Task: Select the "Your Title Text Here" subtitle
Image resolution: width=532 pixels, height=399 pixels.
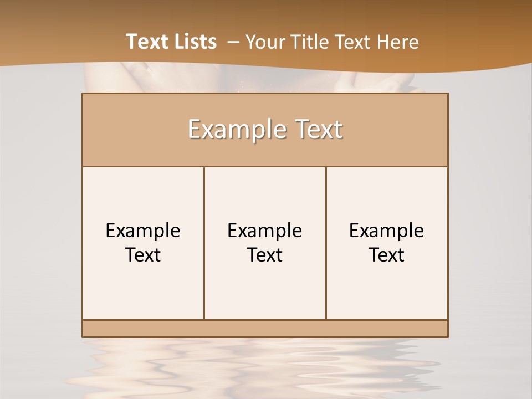Action: (x=331, y=42)
